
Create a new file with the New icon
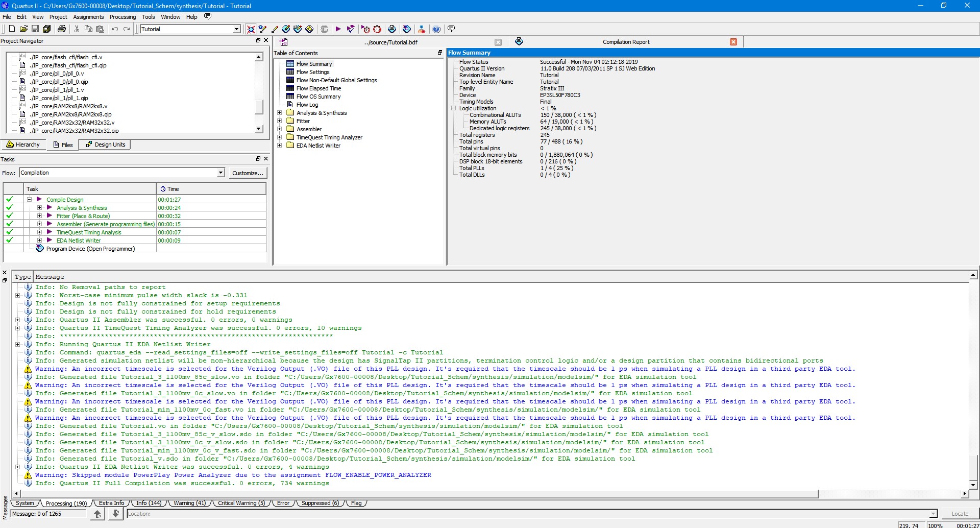click(x=12, y=29)
